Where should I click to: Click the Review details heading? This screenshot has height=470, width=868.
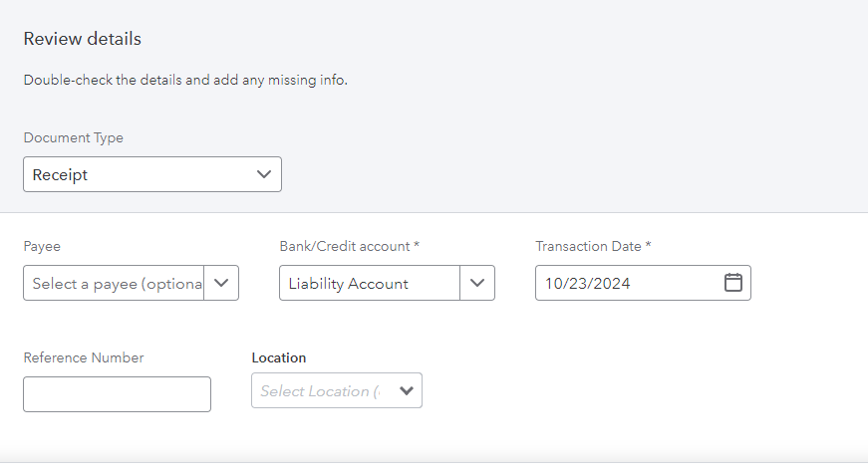point(83,40)
